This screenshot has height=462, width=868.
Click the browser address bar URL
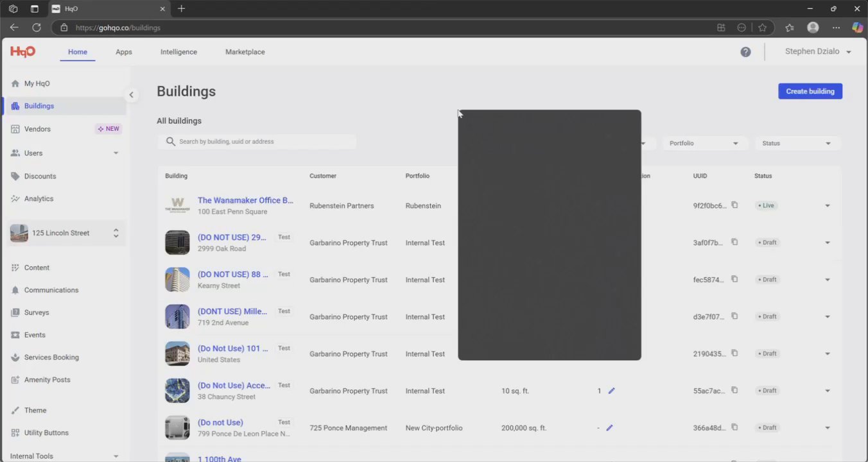(118, 28)
